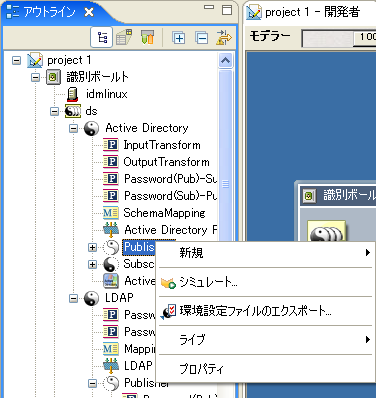Select the Active Directory driver label

[147, 128]
